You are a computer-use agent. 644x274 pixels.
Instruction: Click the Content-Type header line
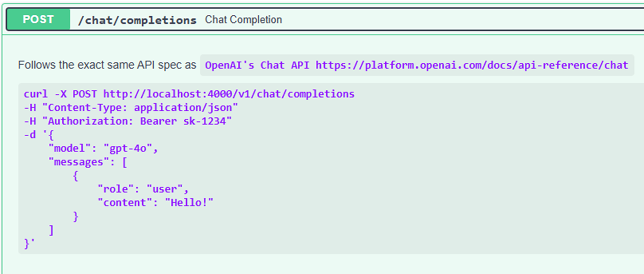(131, 108)
